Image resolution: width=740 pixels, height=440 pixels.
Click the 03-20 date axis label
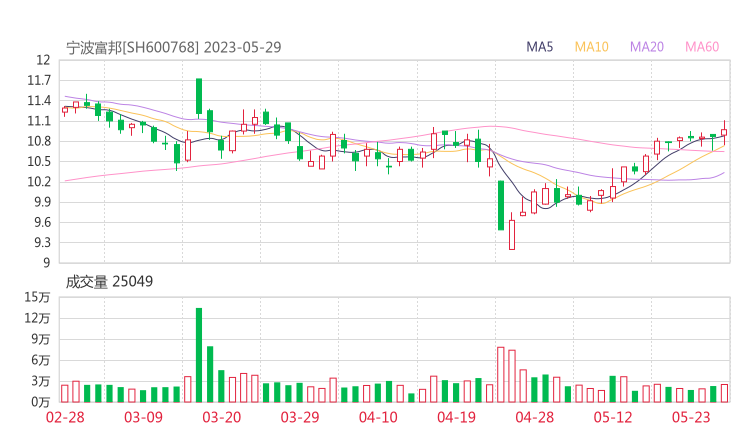222,417
